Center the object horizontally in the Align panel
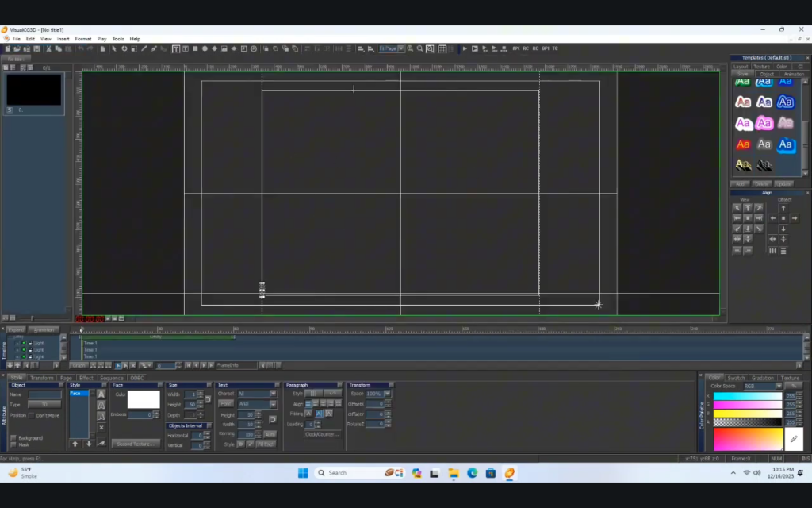 point(772,238)
